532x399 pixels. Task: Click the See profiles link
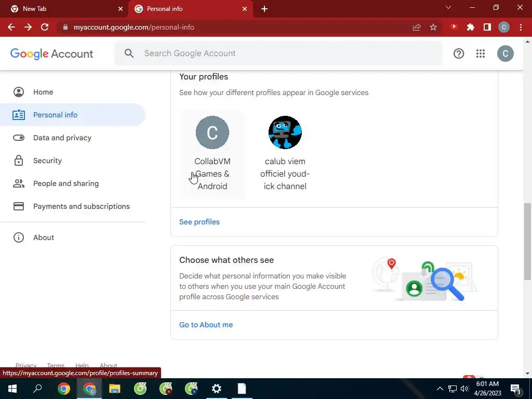[199, 222]
